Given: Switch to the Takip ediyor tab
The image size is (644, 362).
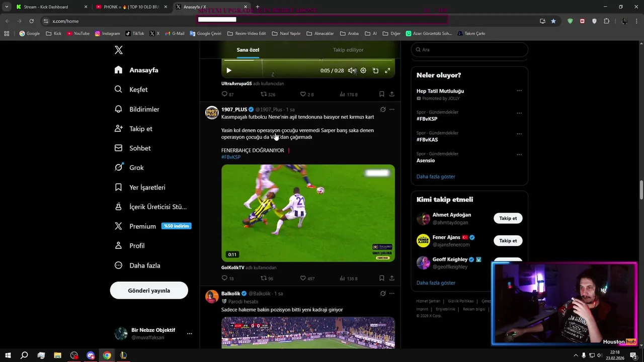Looking at the screenshot, I should 348,50.
